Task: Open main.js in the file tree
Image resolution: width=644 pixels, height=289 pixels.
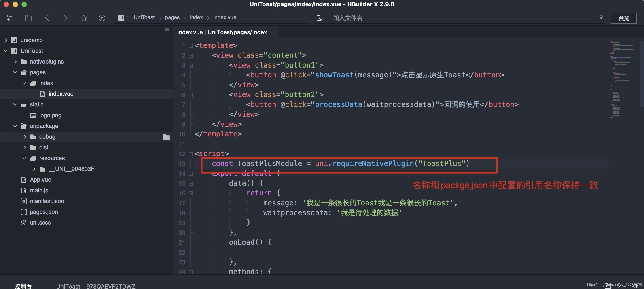Action: tap(39, 191)
